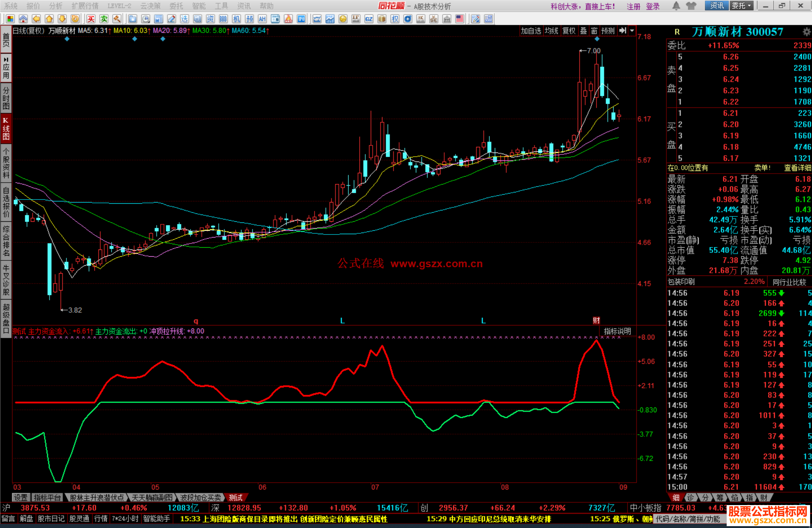Image resolution: width=812 pixels, height=528 pixels.
Task: Toggle 叠 overlay option on chart
Action: click(x=583, y=31)
